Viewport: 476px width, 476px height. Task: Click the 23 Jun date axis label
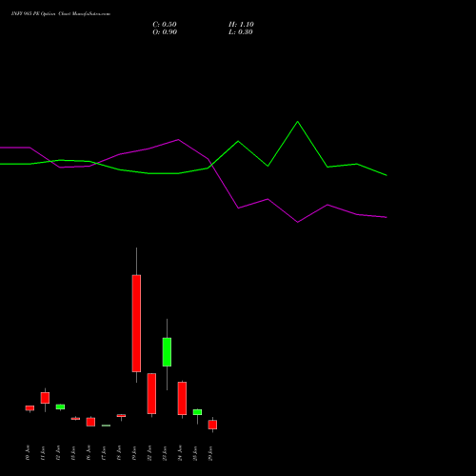165,453
